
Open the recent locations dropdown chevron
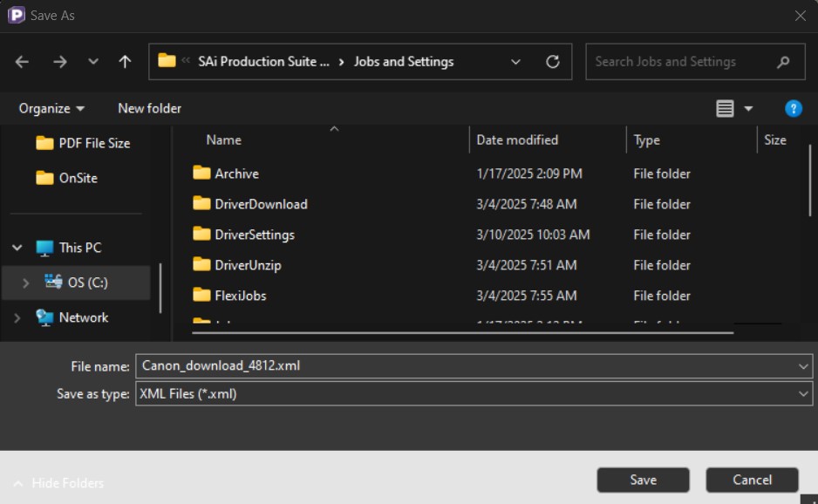tap(92, 62)
